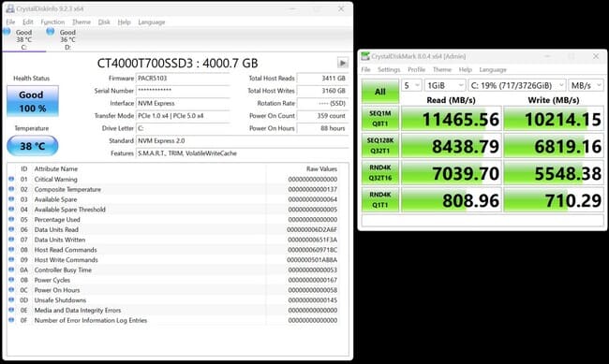This screenshot has height=364, width=609.
Task: Open Settings menu in CrystalDiskMark
Action: [x=389, y=69]
